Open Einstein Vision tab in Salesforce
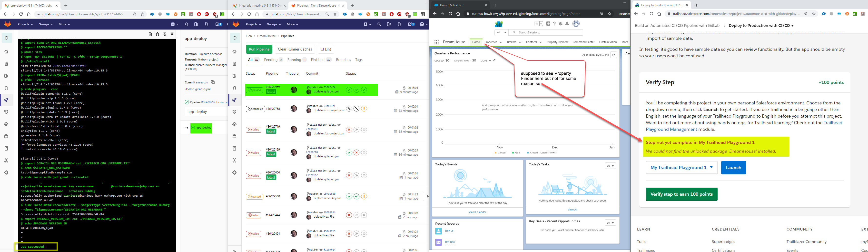Viewport: 868px width, 252px height. [608, 42]
